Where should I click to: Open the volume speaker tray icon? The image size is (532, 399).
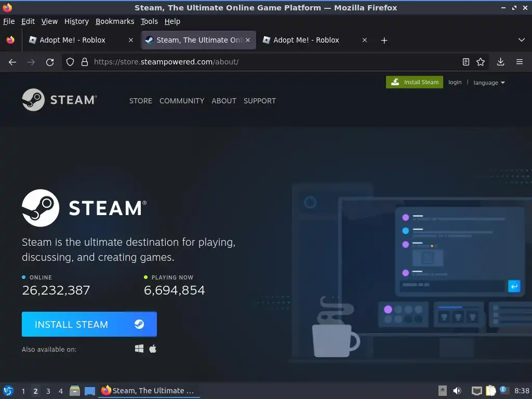[x=457, y=391]
